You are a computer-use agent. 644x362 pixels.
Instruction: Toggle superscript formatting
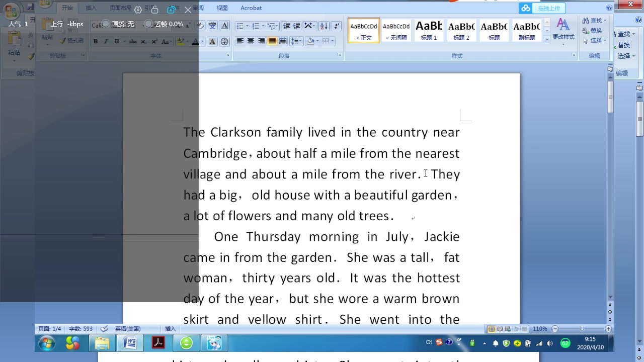[153, 42]
